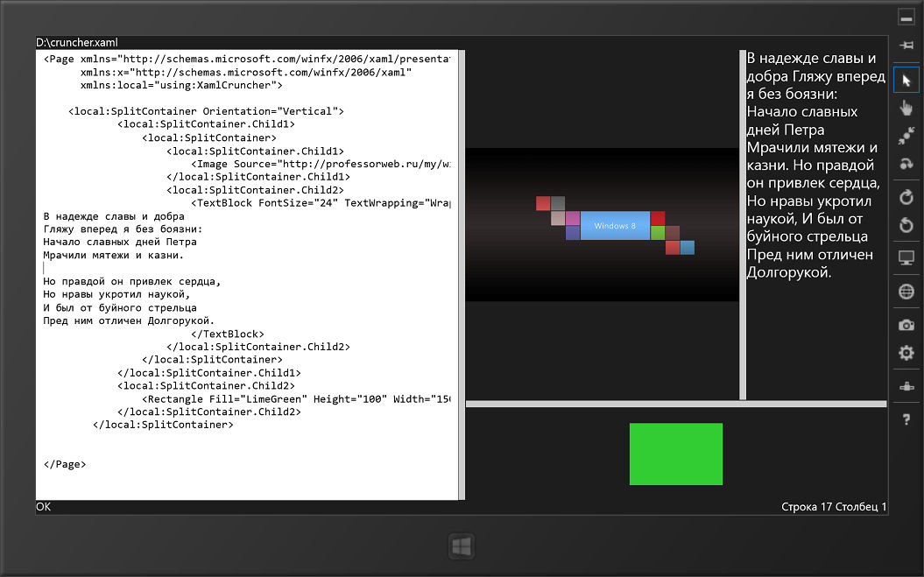The height and width of the screenshot is (577, 924).
Task: Click the OK status text
Action: [x=43, y=507]
